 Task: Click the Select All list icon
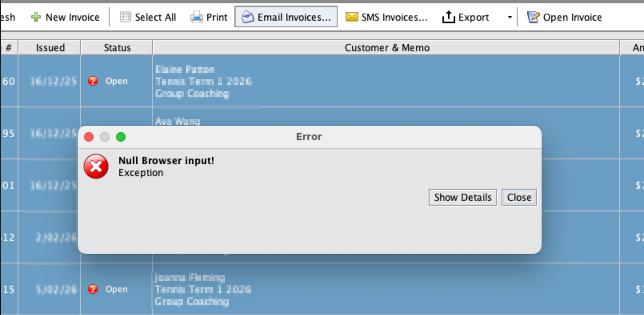(x=126, y=17)
